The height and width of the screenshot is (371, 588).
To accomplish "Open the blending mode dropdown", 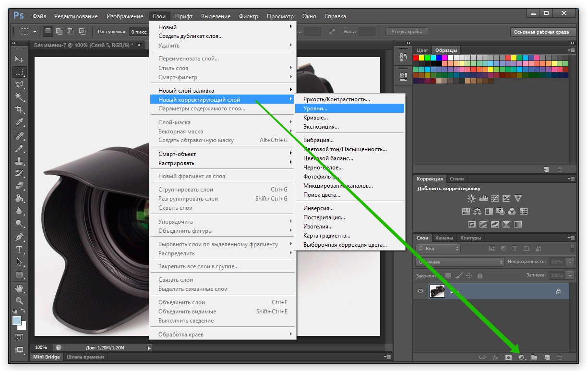I will (x=460, y=262).
